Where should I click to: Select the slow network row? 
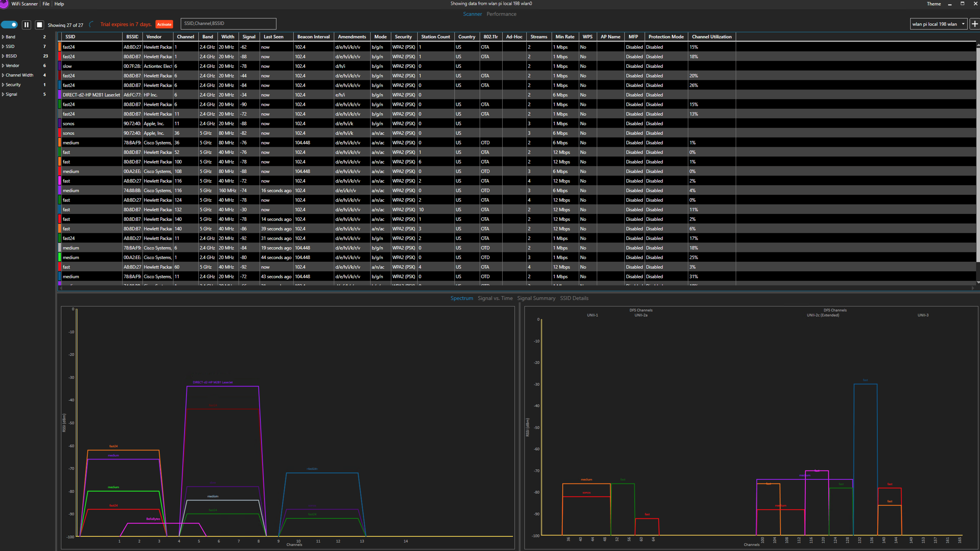tap(517, 66)
